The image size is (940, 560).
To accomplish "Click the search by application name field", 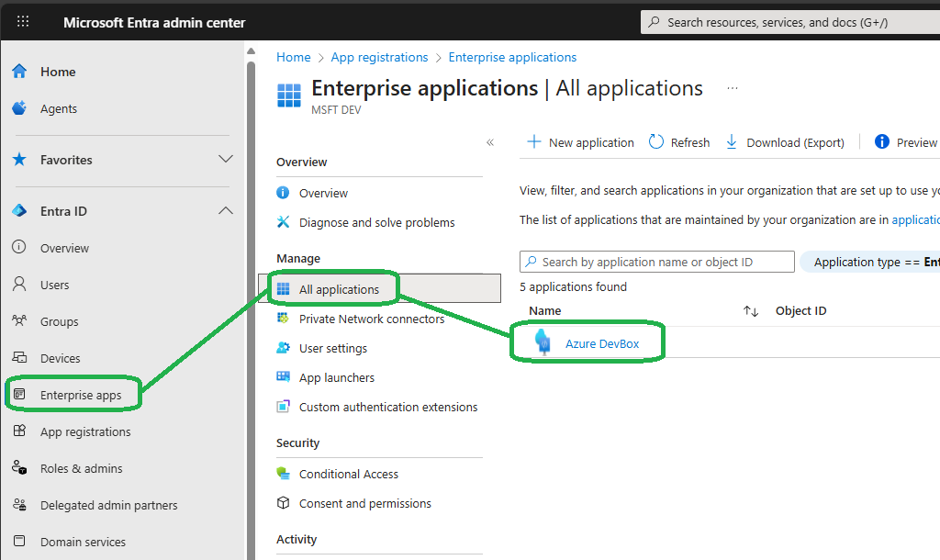I will point(657,262).
